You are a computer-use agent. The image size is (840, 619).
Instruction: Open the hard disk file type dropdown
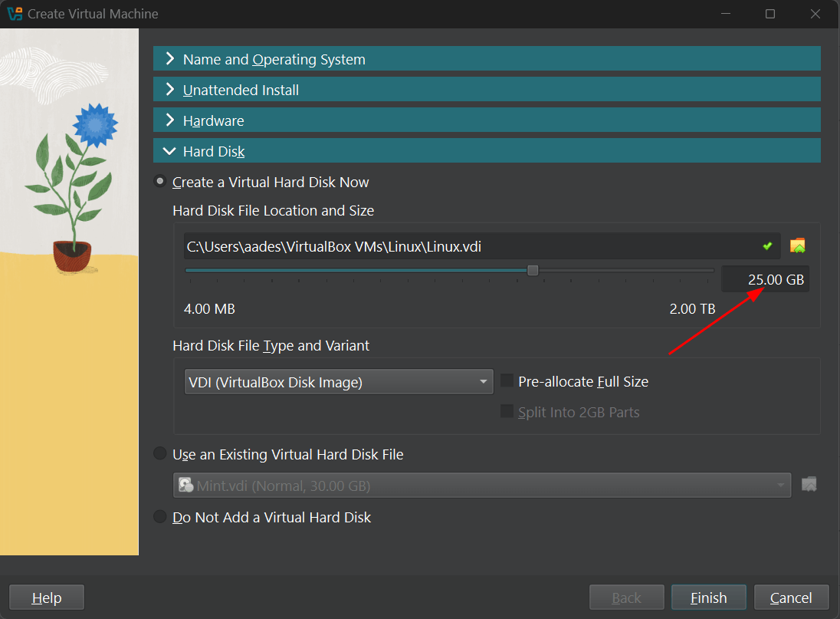click(x=483, y=381)
